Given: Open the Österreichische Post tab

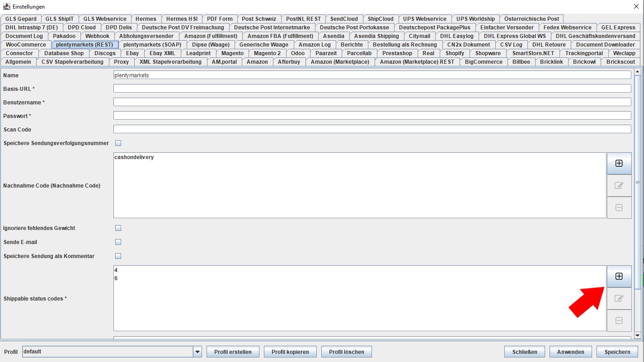Looking at the screenshot, I should click(532, 19).
